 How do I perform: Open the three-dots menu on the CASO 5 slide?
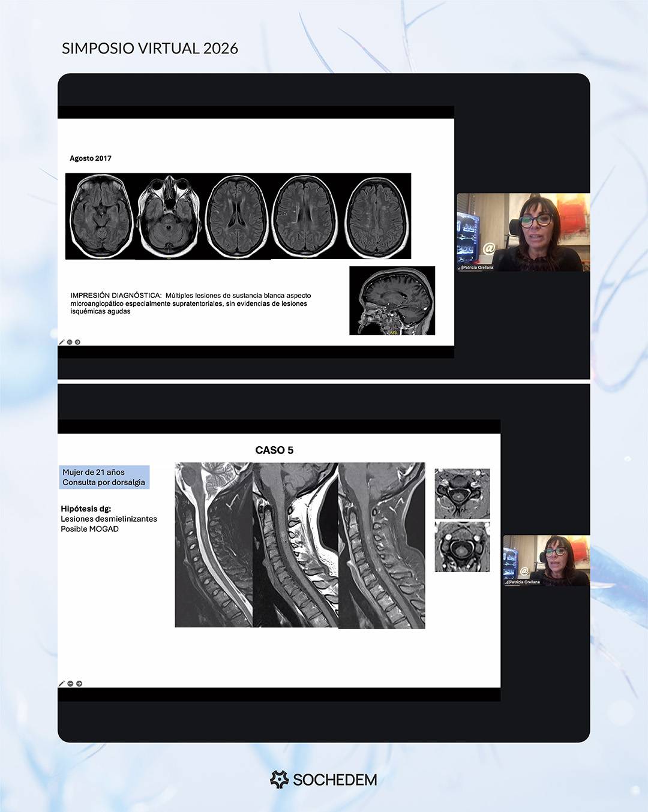click(70, 683)
